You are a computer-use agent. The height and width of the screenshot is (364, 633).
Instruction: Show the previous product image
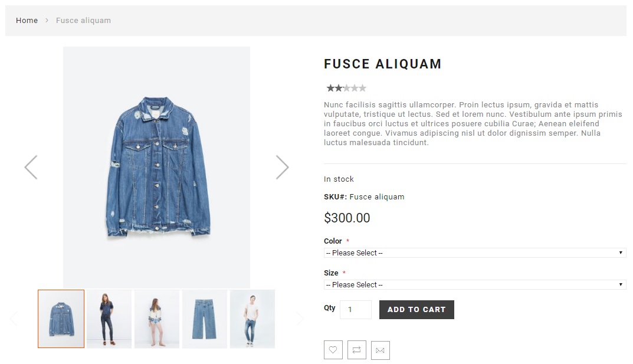point(31,168)
